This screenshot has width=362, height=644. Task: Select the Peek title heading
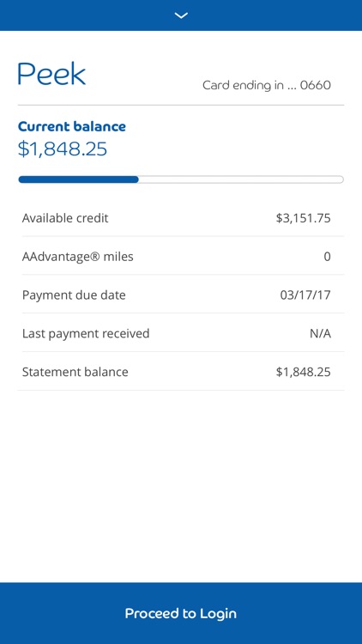pyautogui.click(x=51, y=74)
